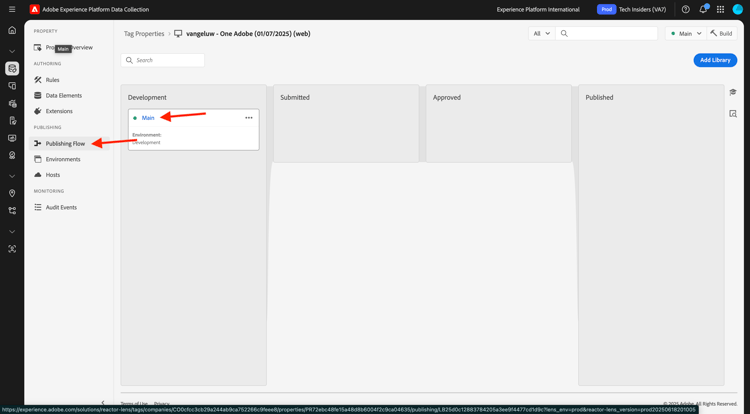Collapse the first left rail section chevron
750x414 pixels.
pos(12,51)
